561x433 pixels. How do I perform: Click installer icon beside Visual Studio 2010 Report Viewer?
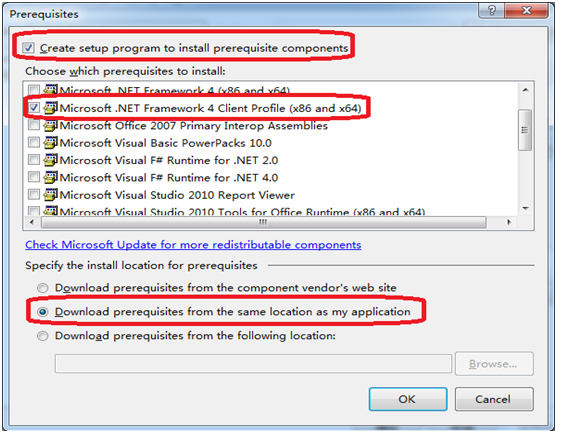click(50, 194)
